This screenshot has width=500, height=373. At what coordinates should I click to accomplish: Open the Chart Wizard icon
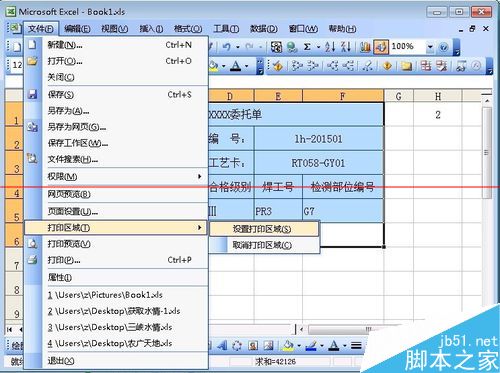[x=365, y=47]
